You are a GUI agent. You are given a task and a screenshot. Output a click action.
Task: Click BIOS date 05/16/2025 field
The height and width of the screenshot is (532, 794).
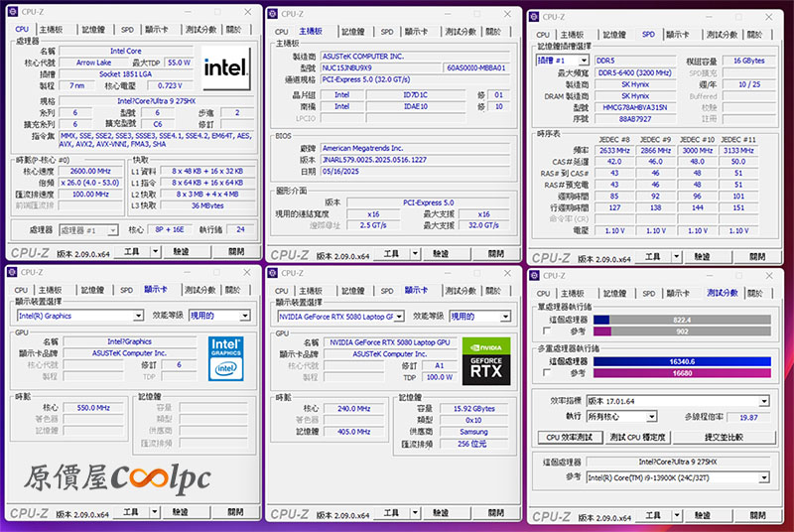[415, 171]
